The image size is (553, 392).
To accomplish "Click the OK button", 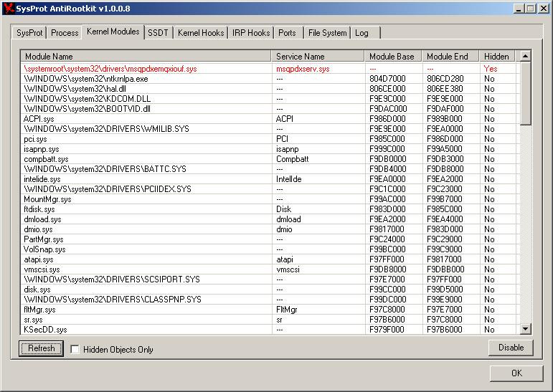I will [516, 373].
